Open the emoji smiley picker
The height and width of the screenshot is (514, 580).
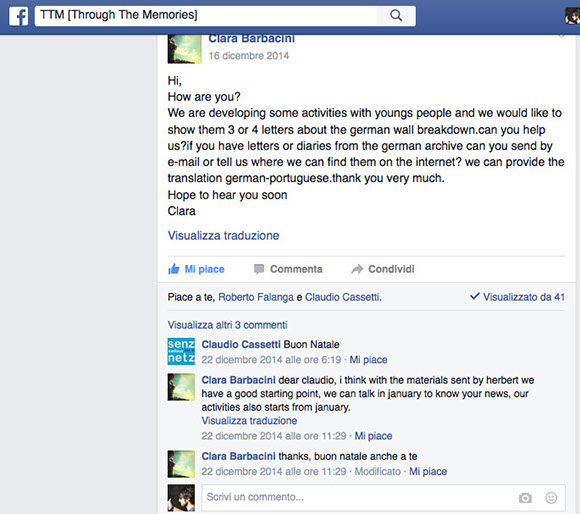551,498
